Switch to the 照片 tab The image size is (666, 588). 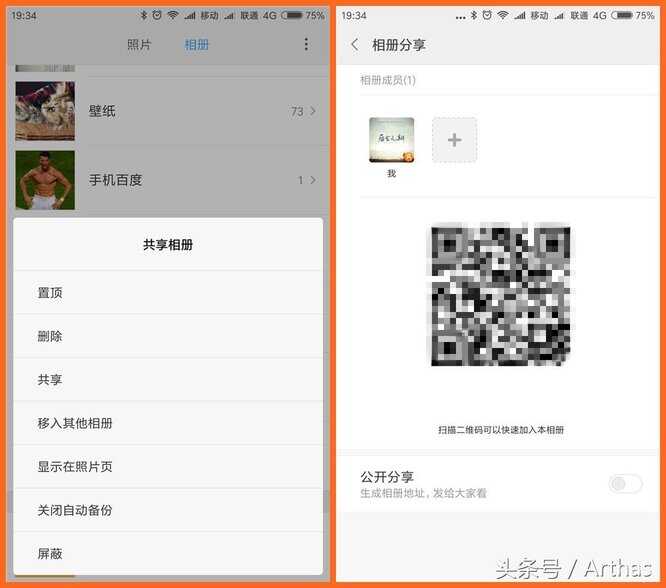pyautogui.click(x=139, y=45)
